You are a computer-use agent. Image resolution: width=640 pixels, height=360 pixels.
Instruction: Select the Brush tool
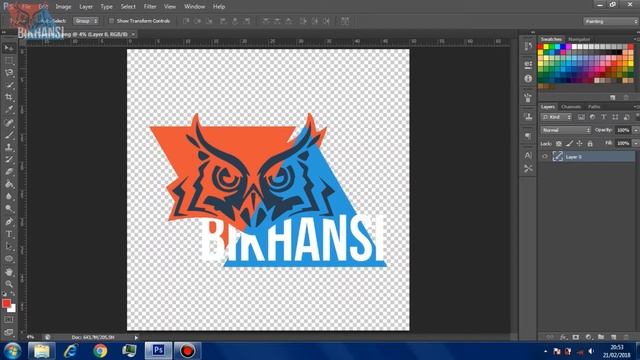click(x=9, y=135)
